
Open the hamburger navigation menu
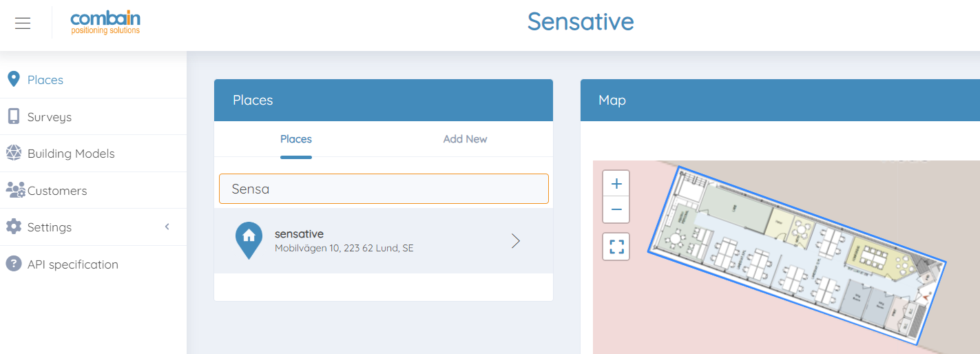pos(23,23)
